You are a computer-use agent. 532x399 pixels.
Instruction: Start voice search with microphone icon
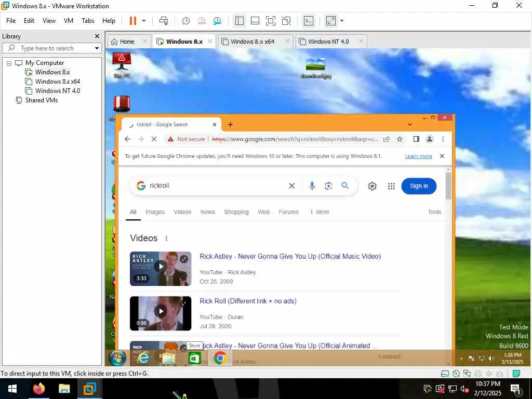pos(312,185)
